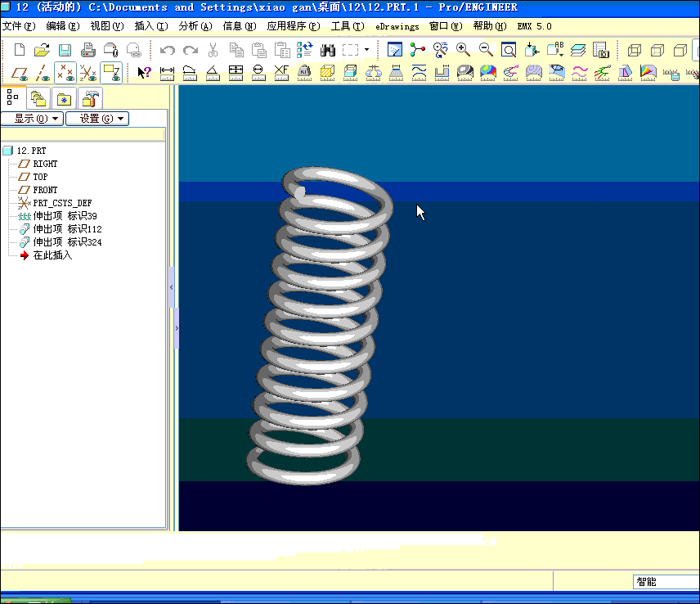Image resolution: width=700 pixels, height=604 pixels.
Task: Create a new file
Action: (19, 50)
